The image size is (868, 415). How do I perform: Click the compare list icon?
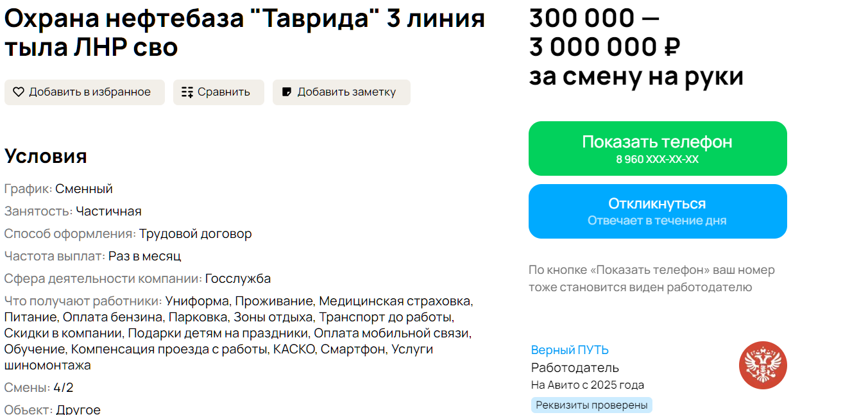[x=187, y=92]
